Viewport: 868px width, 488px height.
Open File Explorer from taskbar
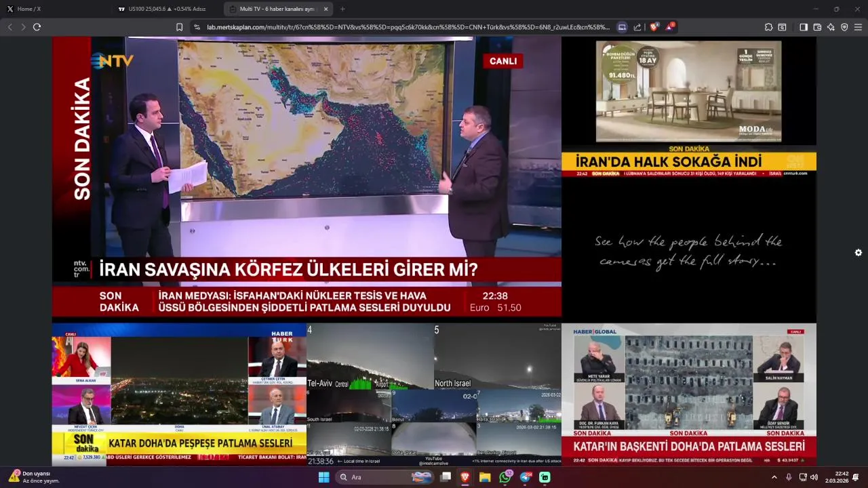point(485,477)
